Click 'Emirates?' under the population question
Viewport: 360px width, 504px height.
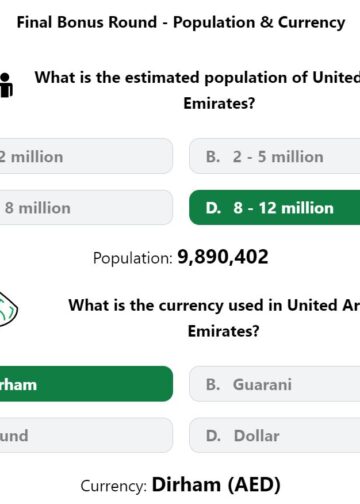tap(219, 103)
